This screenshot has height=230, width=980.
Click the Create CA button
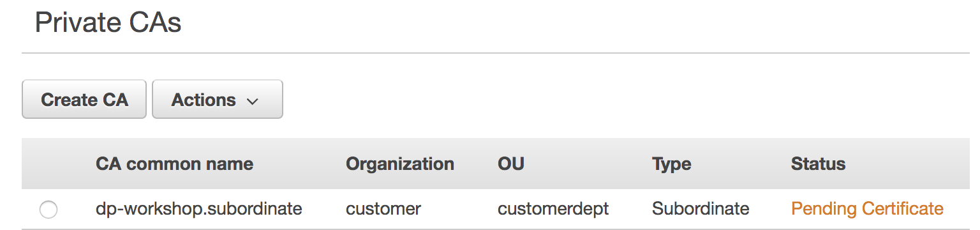84,100
